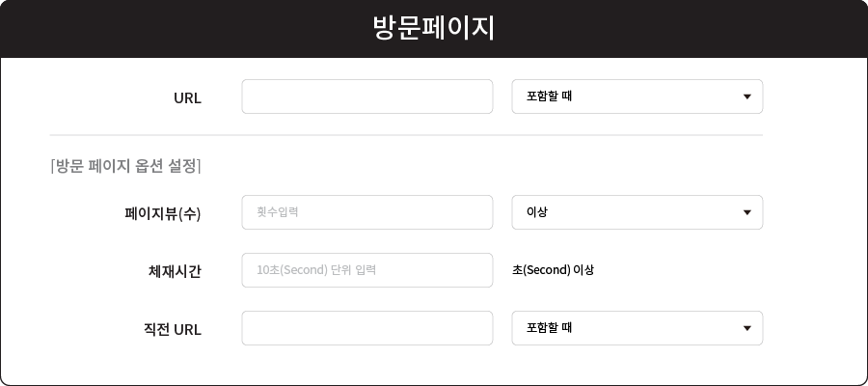Click the divider line below the URL row
The image size is (868, 386).
406,134
